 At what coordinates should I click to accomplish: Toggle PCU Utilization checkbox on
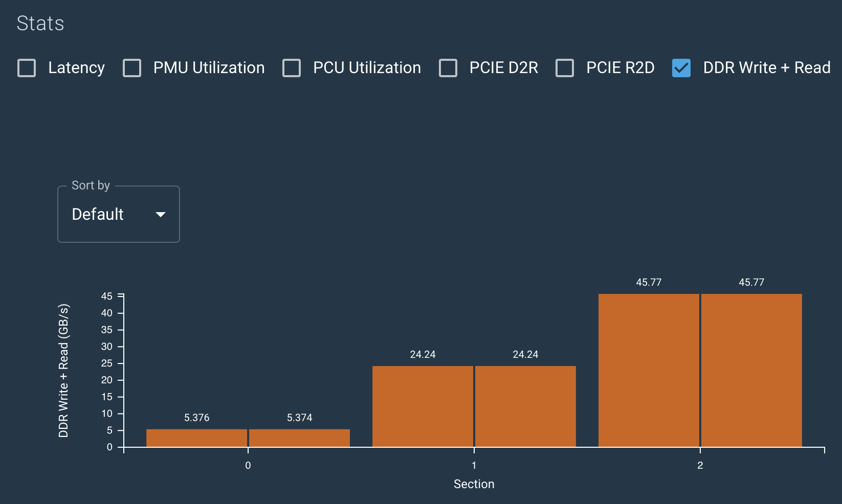[x=292, y=68]
